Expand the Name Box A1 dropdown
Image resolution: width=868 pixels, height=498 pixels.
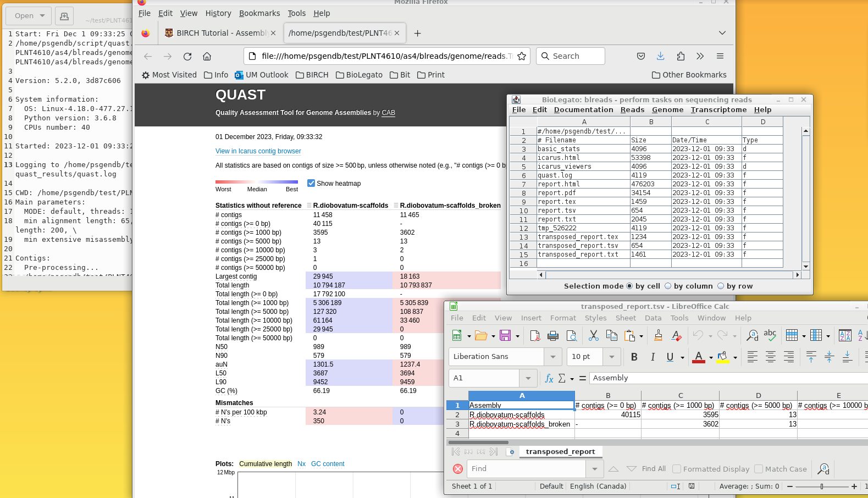(x=528, y=378)
